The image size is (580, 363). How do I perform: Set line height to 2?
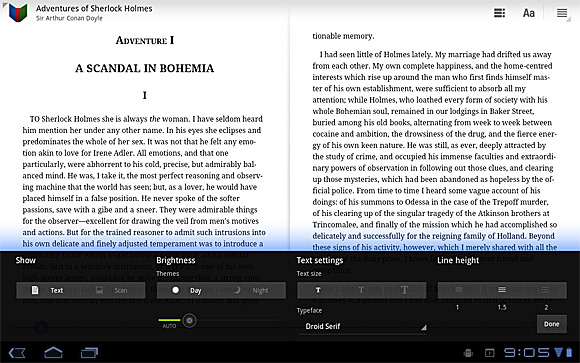pos(545,290)
